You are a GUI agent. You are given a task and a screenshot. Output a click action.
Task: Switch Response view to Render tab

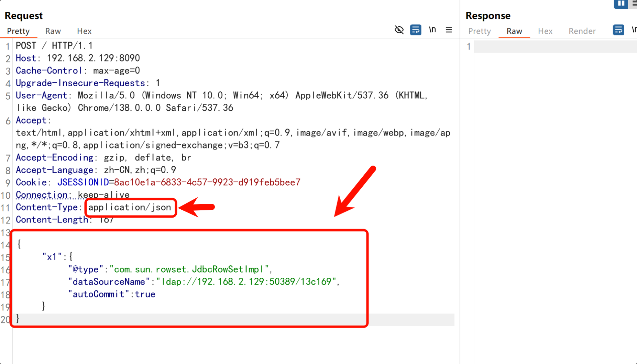coord(582,31)
